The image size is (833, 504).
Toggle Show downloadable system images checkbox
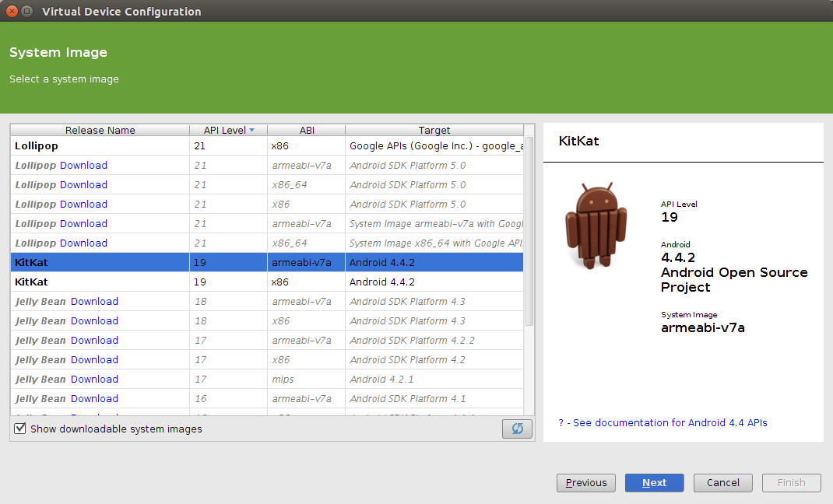[19, 428]
